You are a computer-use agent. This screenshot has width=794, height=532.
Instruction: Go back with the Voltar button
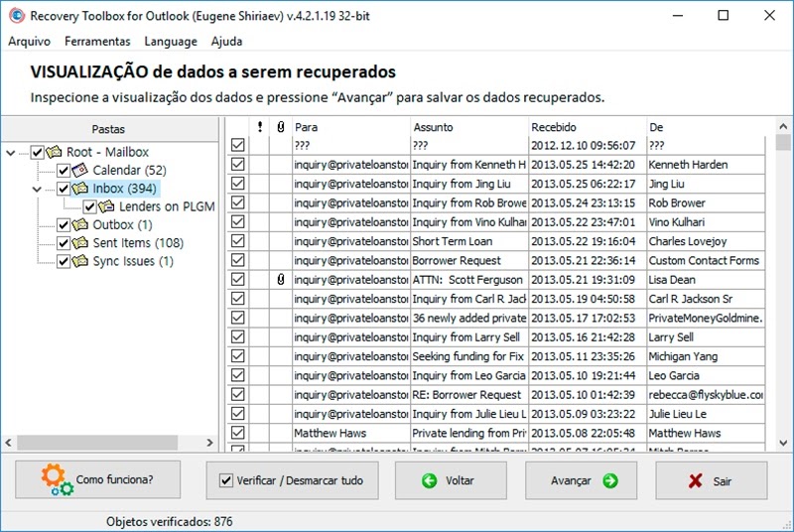click(x=451, y=480)
